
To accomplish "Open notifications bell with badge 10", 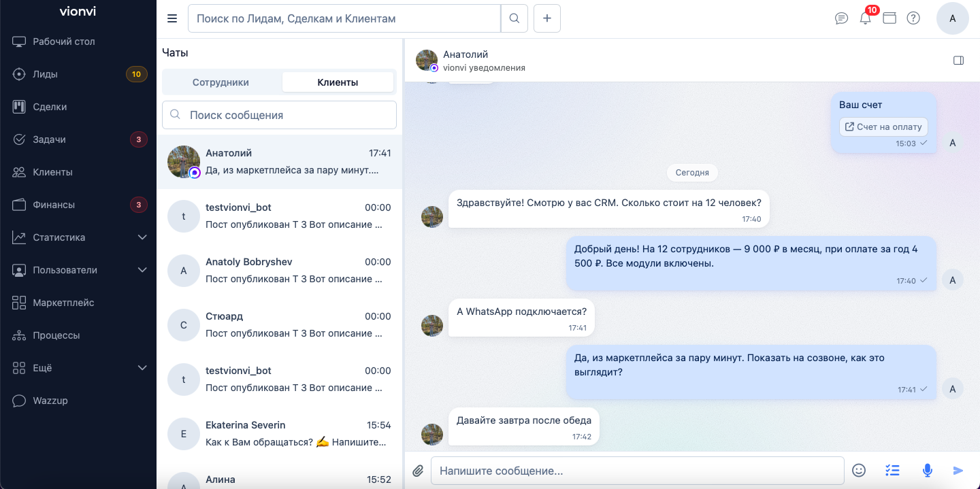I will coord(866,18).
